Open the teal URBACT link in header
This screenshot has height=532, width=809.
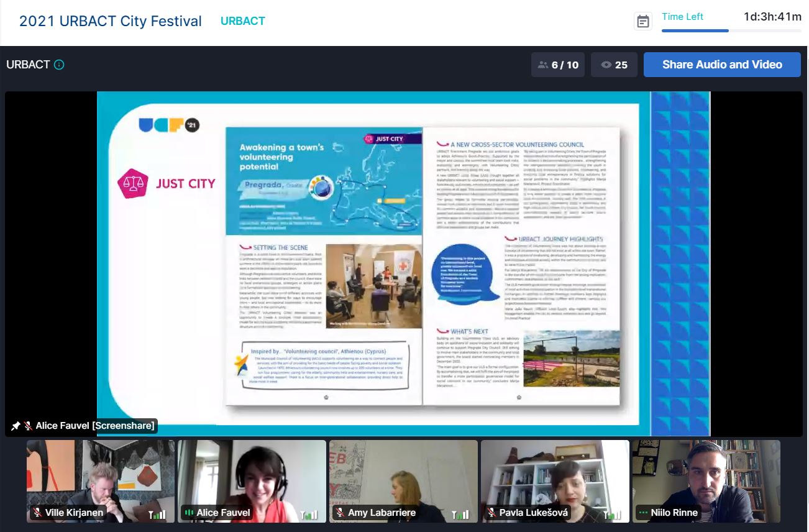[243, 21]
